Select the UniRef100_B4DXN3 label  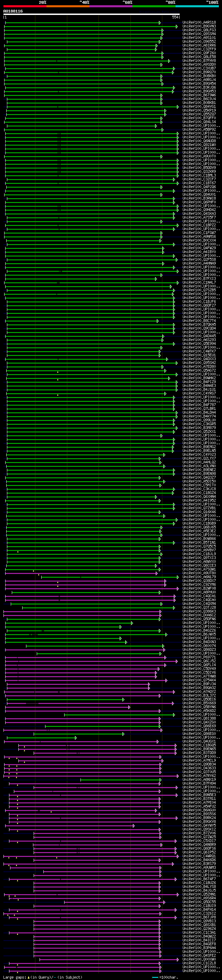pos(199,642)
